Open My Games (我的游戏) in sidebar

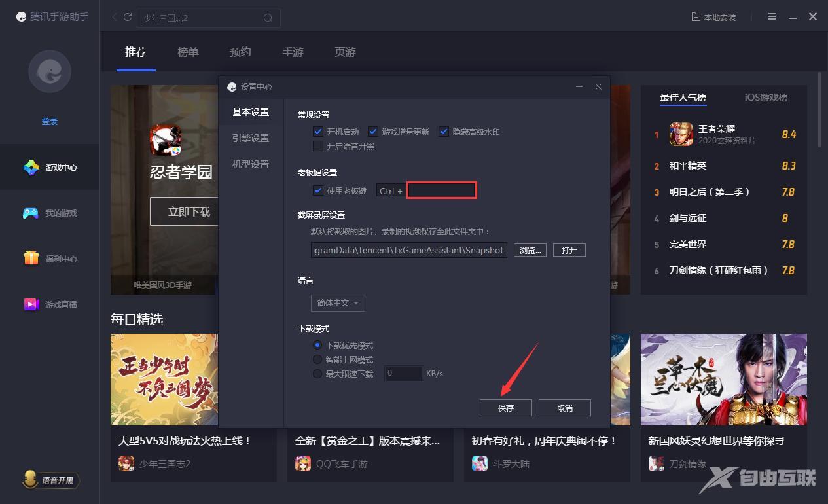tap(50, 213)
